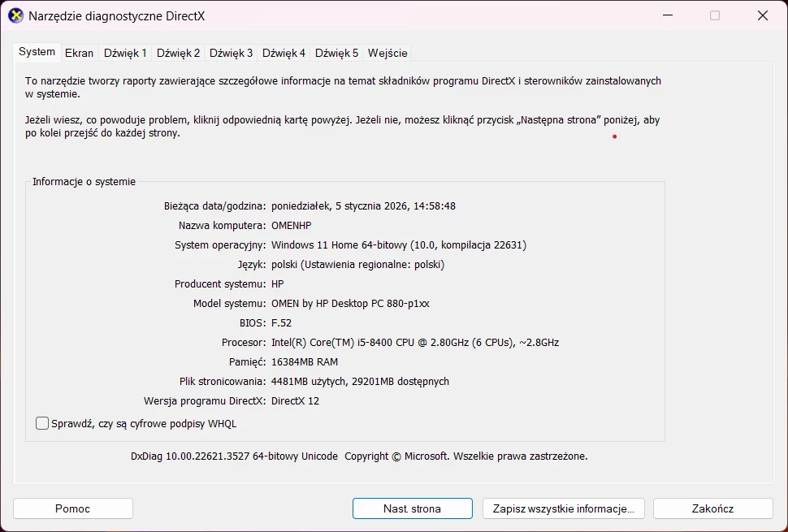Go to the Dźwięk 2 tab
The height and width of the screenshot is (532, 788).
pyautogui.click(x=178, y=53)
